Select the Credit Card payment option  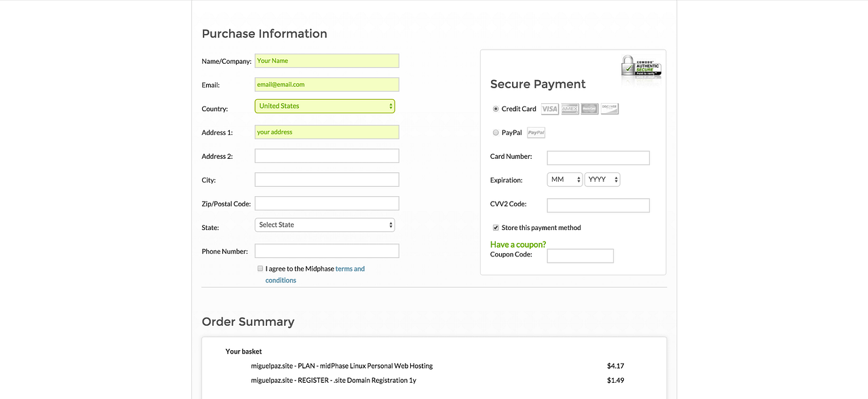pyautogui.click(x=496, y=109)
